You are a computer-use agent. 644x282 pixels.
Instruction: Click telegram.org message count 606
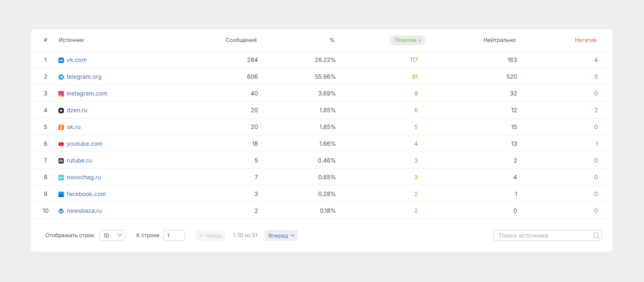coord(252,77)
